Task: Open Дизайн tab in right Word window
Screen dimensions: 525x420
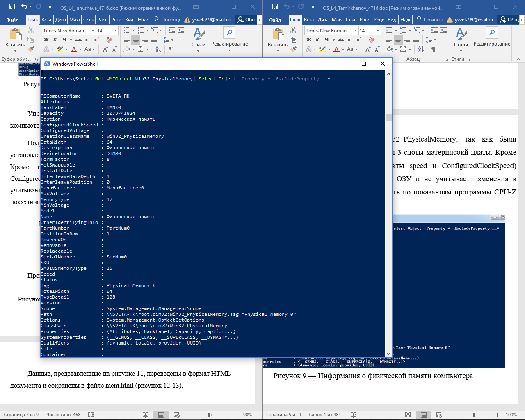Action: coord(323,20)
